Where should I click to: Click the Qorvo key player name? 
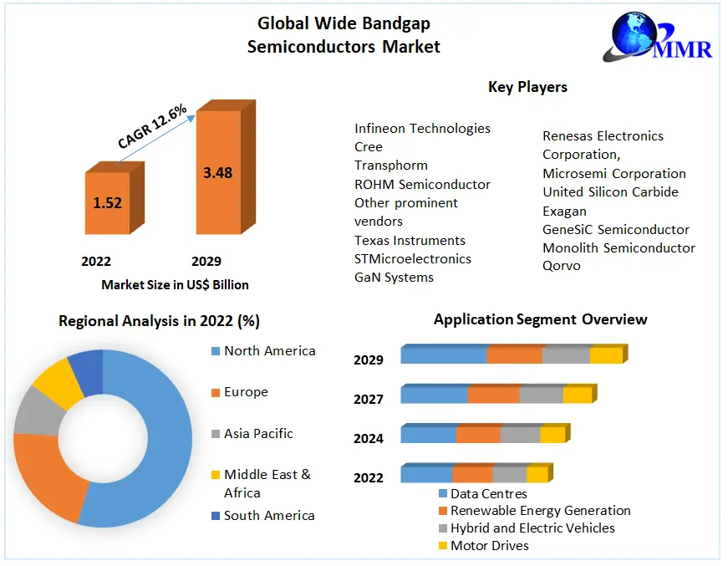pyautogui.click(x=561, y=266)
